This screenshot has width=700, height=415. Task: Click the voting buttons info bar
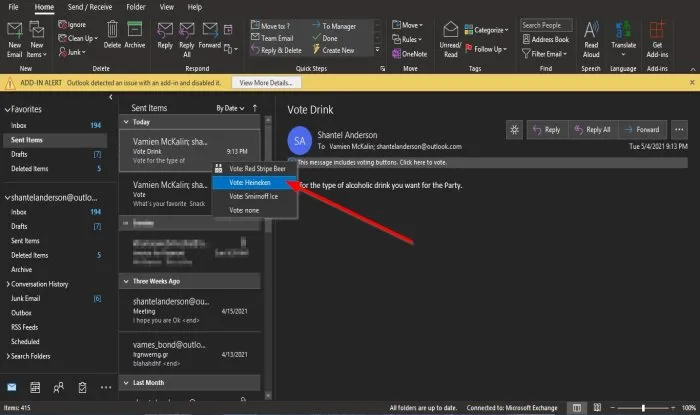(488, 162)
